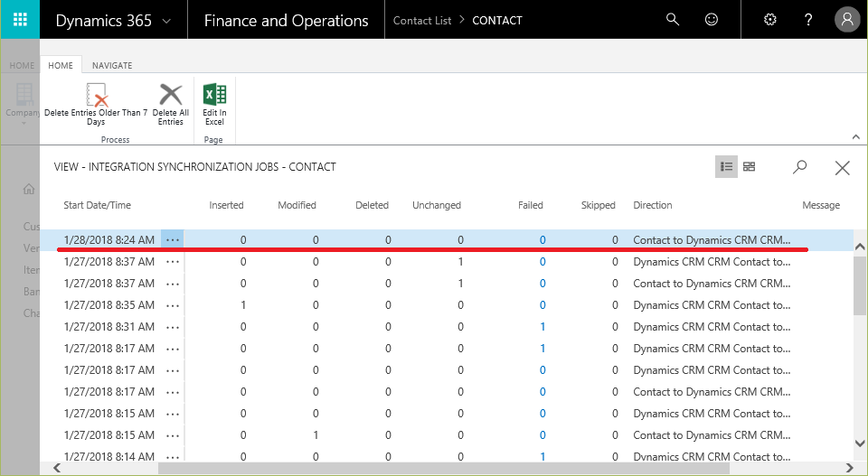This screenshot has width=868, height=476.
Task: Select the 1/27/2018 8:31 AM date cell
Action: coord(109,327)
